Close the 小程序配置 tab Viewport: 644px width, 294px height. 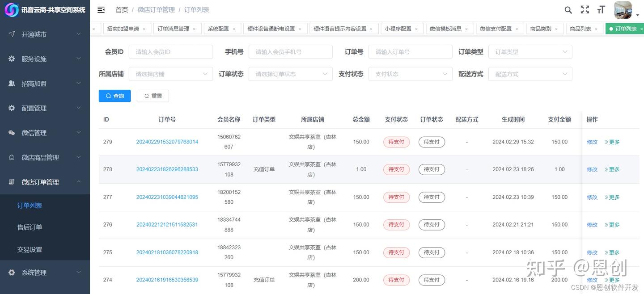[416, 29]
